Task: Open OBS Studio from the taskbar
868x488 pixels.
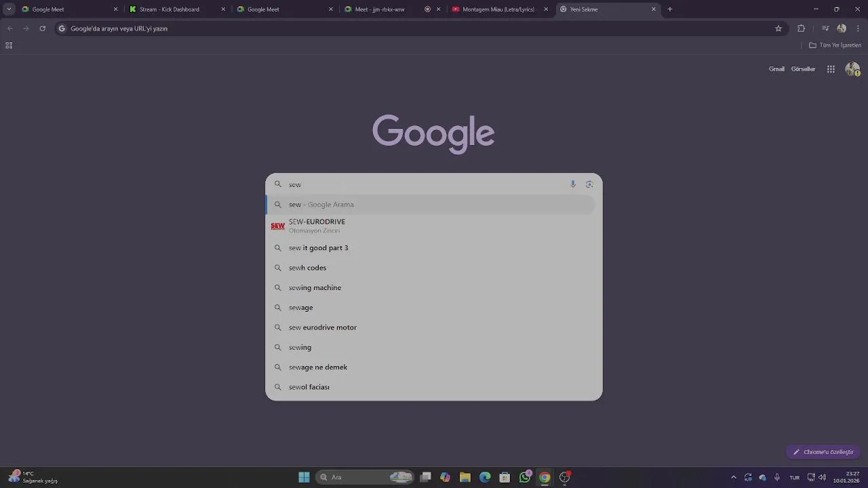Action: (x=564, y=477)
